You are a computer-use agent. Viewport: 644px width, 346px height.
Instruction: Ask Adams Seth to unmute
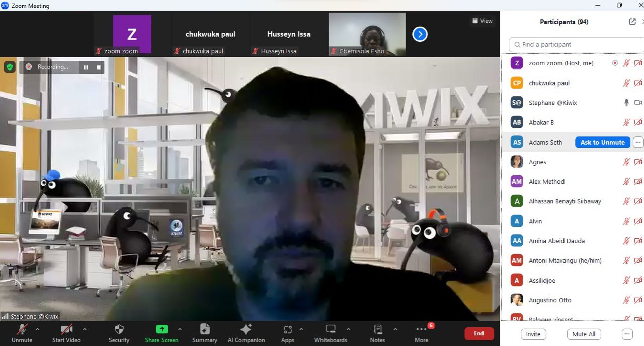click(602, 142)
